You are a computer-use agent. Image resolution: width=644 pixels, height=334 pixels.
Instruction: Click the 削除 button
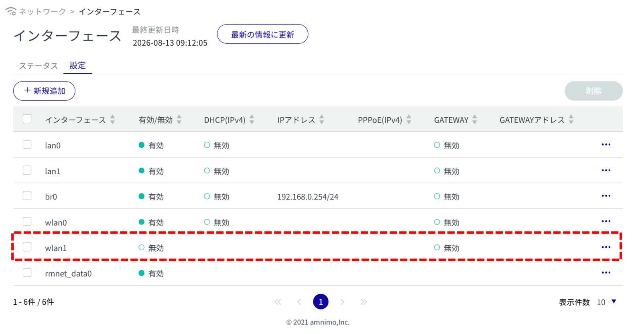(x=593, y=91)
